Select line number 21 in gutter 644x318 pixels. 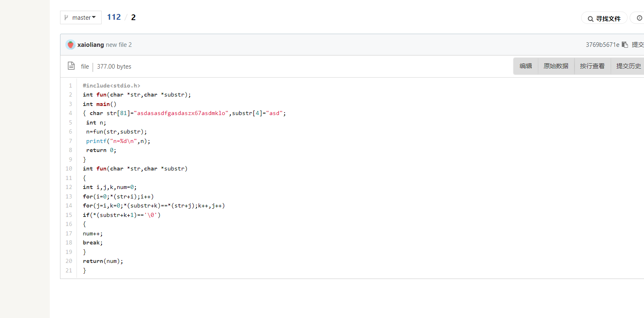coord(69,270)
